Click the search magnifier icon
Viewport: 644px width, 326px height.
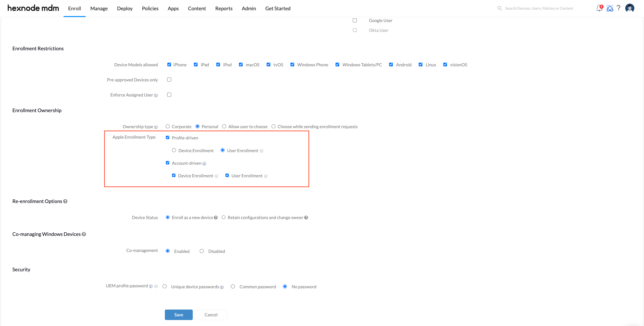[x=499, y=8]
